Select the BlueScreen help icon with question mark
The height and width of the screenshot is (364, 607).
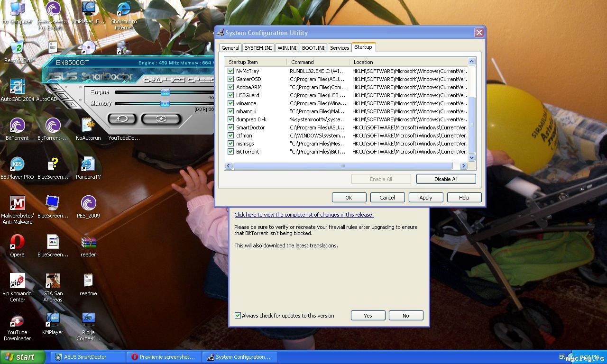click(53, 168)
